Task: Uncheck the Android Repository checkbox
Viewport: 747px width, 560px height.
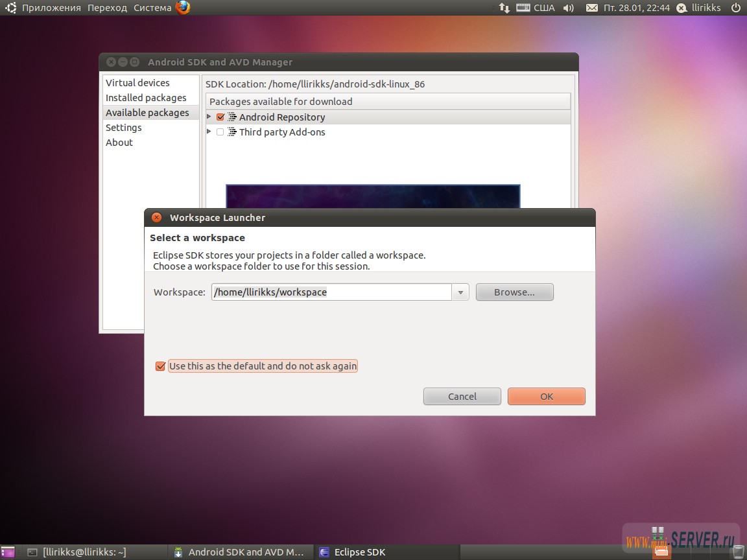Action: point(220,117)
